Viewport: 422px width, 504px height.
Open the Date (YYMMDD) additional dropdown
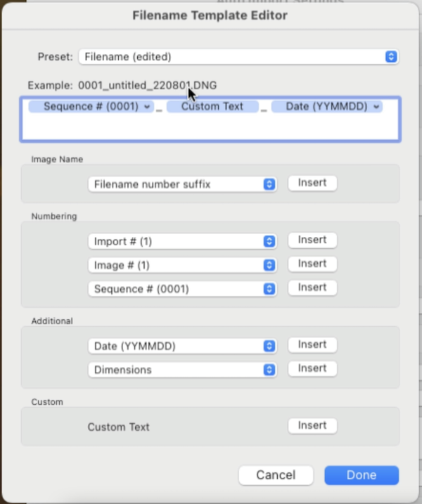tap(181, 346)
